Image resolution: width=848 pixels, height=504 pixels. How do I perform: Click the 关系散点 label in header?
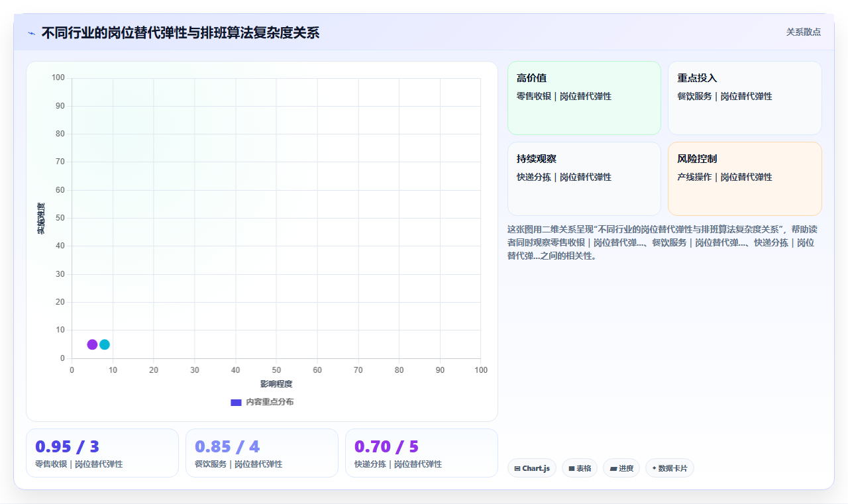pos(804,32)
